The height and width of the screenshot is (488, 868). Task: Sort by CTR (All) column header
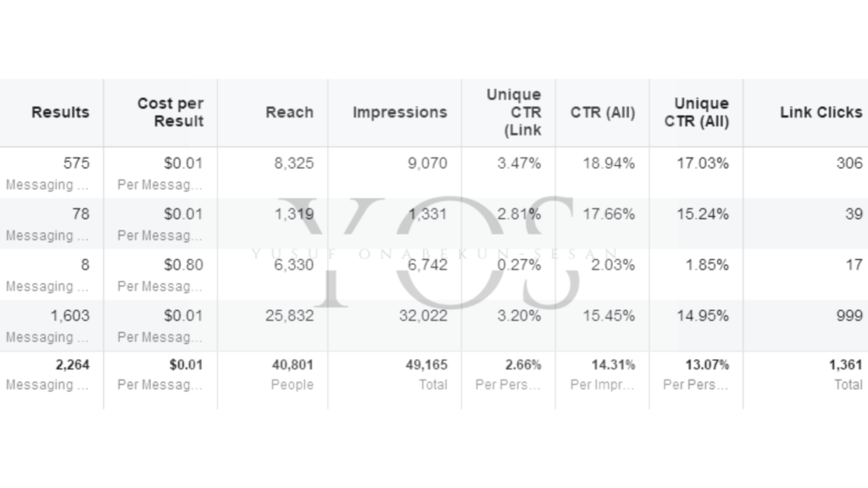coord(603,113)
